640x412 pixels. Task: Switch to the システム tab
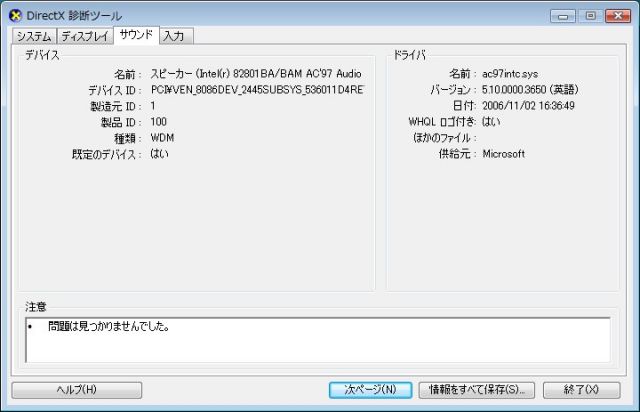[33, 36]
